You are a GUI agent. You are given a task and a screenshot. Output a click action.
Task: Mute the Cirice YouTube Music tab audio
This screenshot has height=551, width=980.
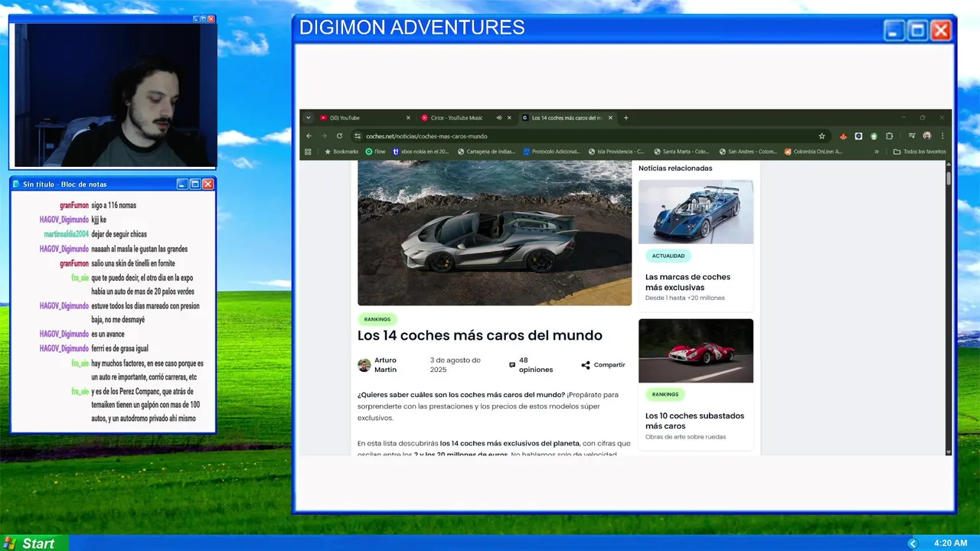(498, 118)
